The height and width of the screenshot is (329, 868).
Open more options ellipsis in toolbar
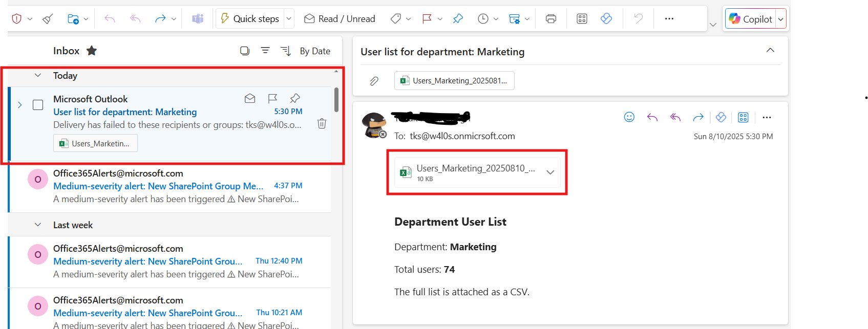(669, 19)
